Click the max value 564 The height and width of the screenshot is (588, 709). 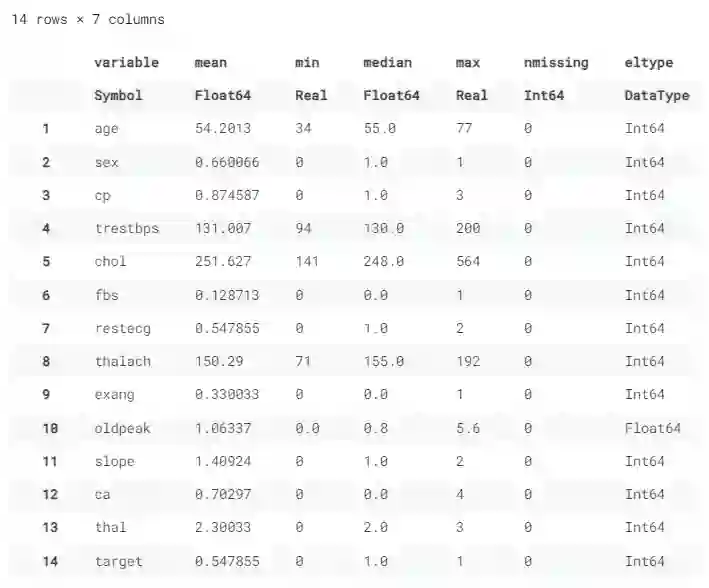468,262
